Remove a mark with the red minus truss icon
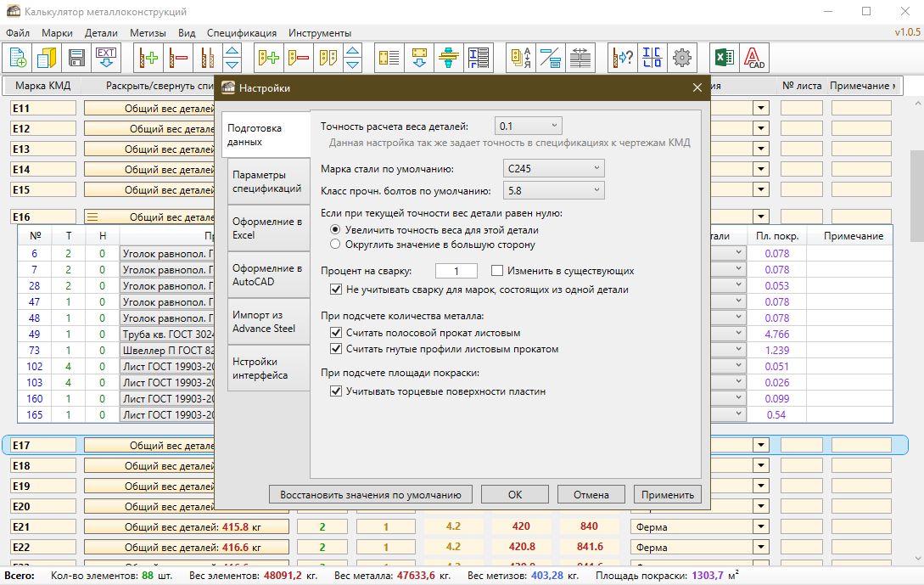 point(177,58)
